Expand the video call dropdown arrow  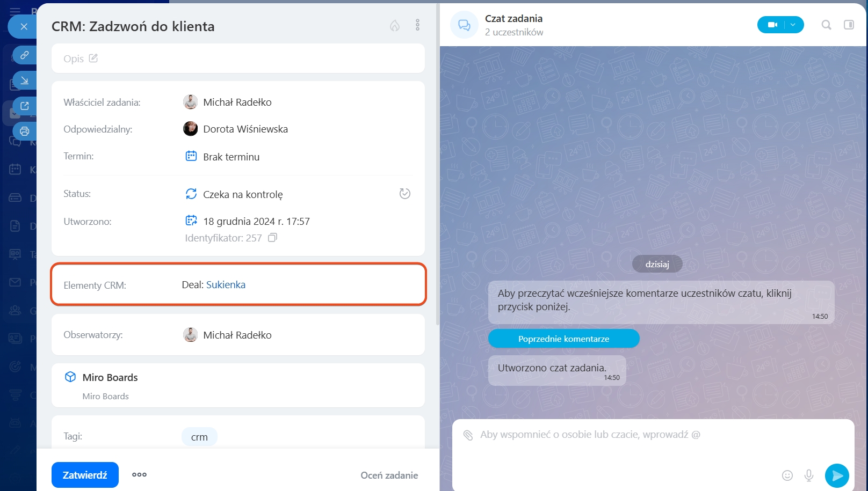click(793, 25)
